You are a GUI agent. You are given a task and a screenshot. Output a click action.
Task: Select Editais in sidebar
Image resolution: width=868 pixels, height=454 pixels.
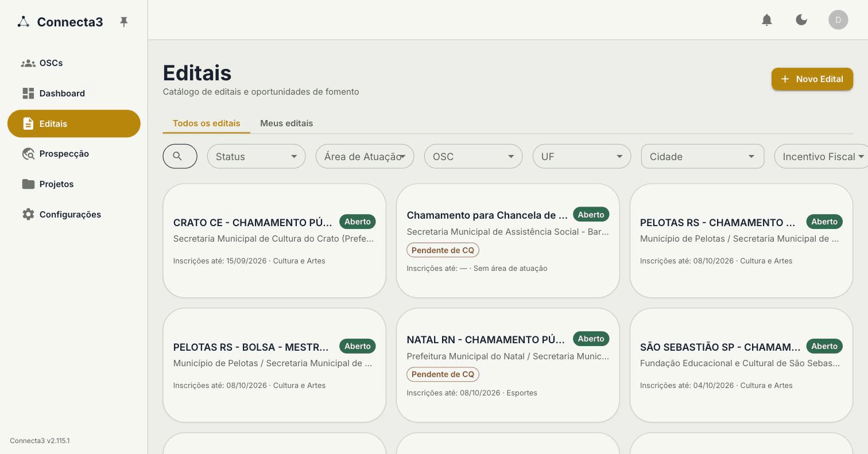pos(74,123)
